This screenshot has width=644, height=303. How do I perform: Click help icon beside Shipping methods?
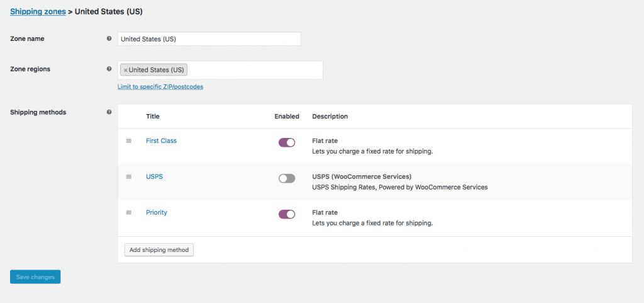[x=109, y=112]
